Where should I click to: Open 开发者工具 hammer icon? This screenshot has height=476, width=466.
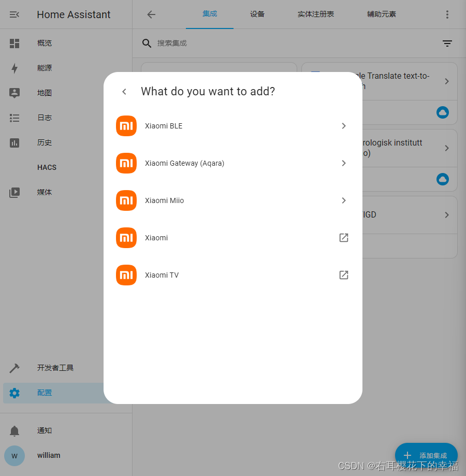(x=14, y=368)
